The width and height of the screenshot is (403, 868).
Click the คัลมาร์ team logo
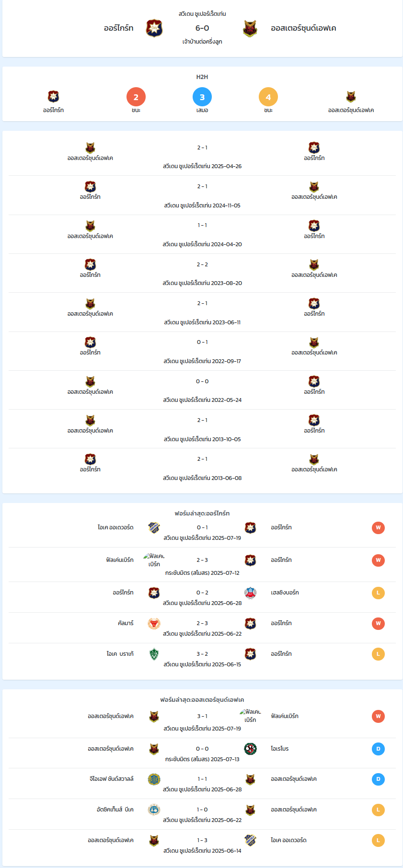[x=154, y=624]
